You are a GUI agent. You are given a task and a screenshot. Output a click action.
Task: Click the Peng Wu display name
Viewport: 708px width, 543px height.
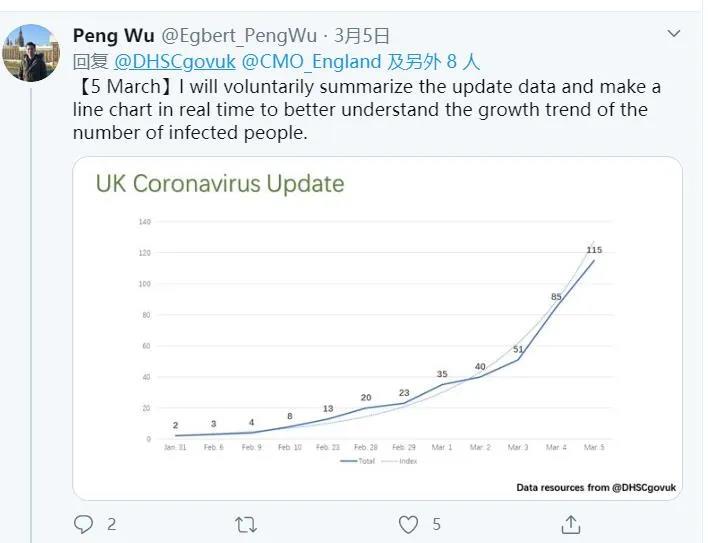[x=113, y=36]
